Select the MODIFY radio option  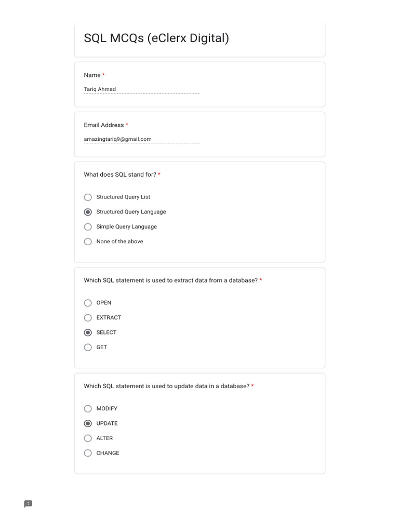[x=88, y=409]
